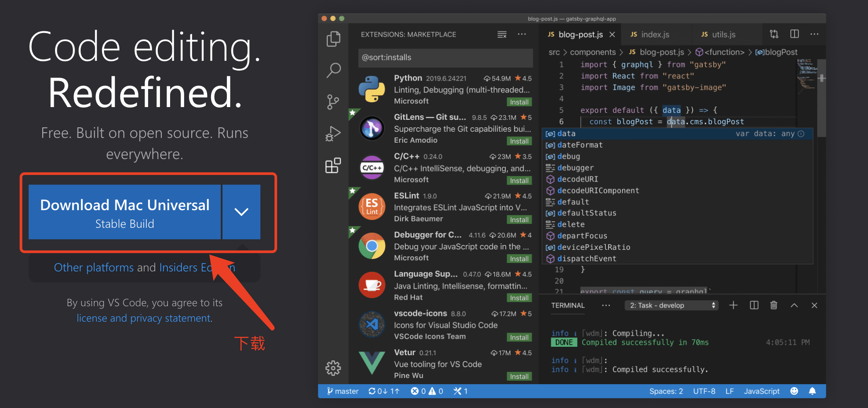Split the terminal panel
868x408 pixels.
pos(754,305)
